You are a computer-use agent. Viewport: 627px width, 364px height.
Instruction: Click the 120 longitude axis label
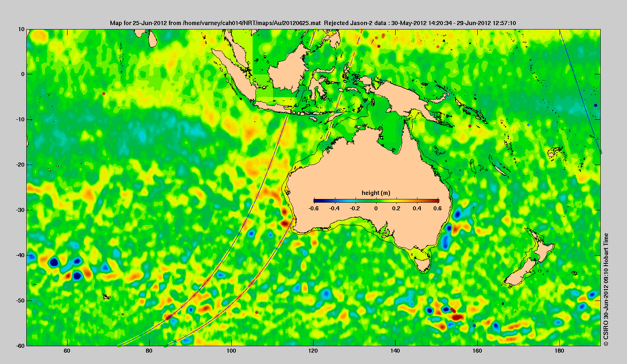tap(313, 351)
